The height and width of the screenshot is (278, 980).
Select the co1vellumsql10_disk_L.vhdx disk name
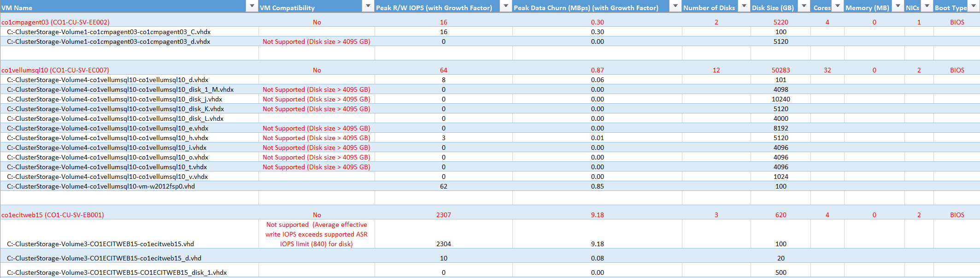[115, 118]
